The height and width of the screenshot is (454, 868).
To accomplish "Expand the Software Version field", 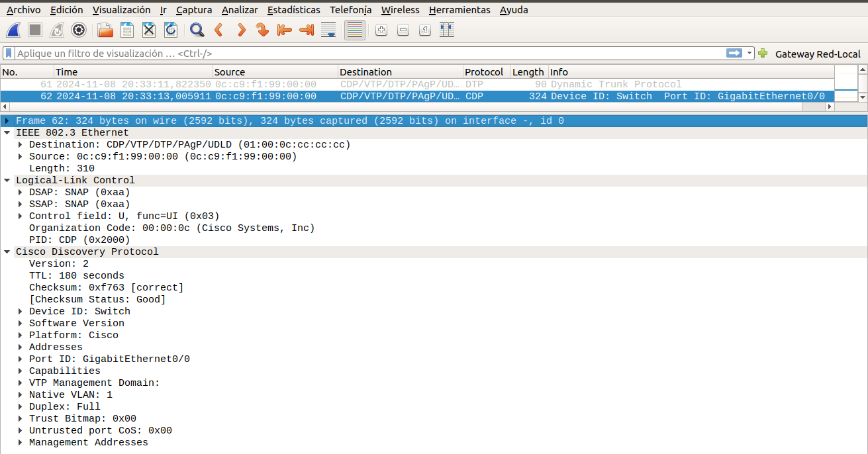I will point(21,324).
